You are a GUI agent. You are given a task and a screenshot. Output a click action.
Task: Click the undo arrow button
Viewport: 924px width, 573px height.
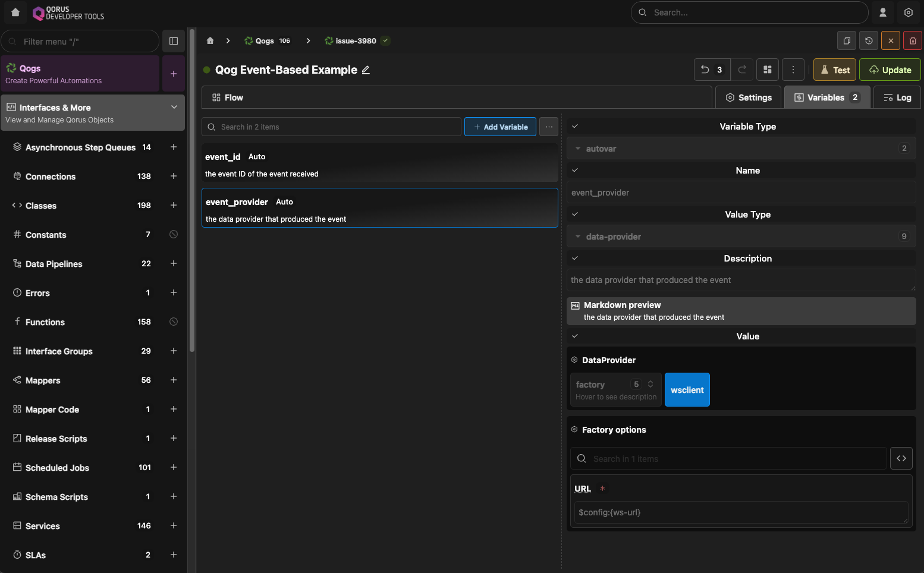click(x=706, y=70)
